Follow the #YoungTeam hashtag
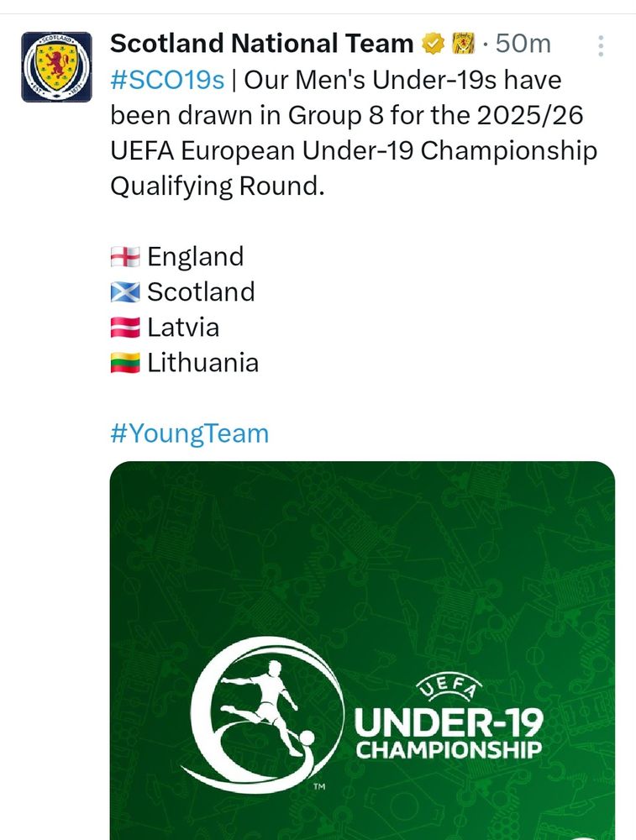This screenshot has height=840, width=636. point(190,433)
